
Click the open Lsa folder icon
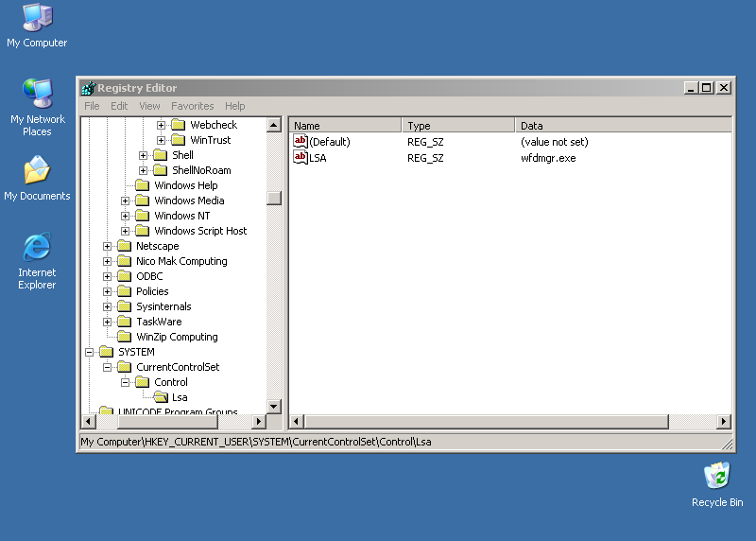161,397
